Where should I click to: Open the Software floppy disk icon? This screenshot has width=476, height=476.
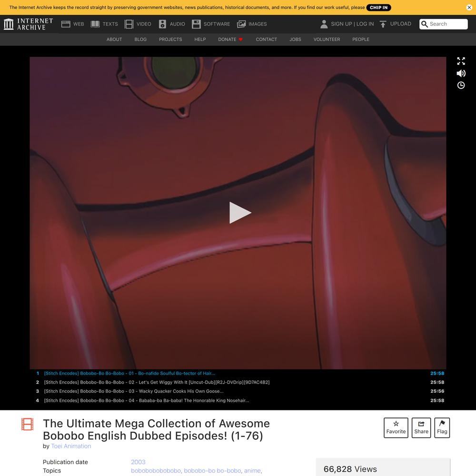click(196, 24)
